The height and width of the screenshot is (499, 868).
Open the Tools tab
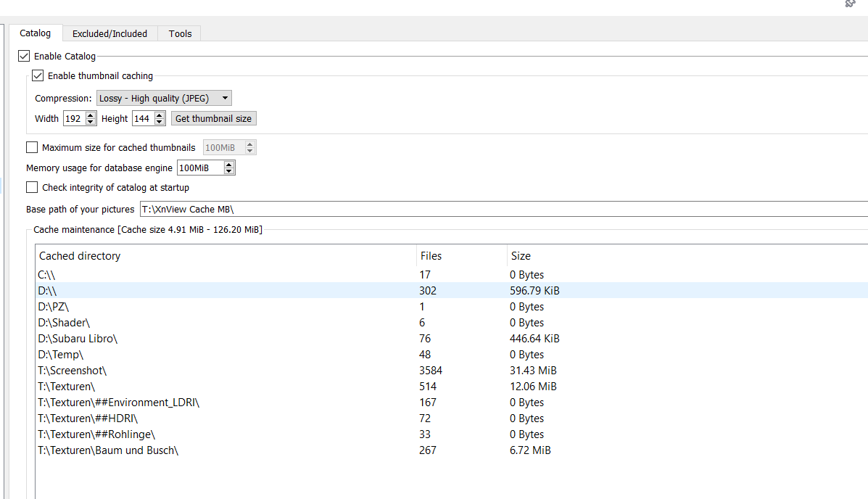(180, 33)
